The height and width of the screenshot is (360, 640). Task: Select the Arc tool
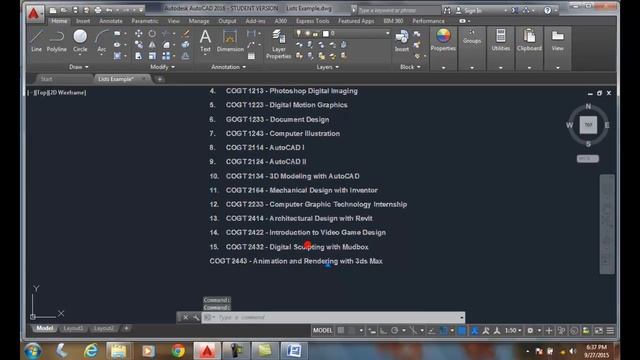pos(101,40)
